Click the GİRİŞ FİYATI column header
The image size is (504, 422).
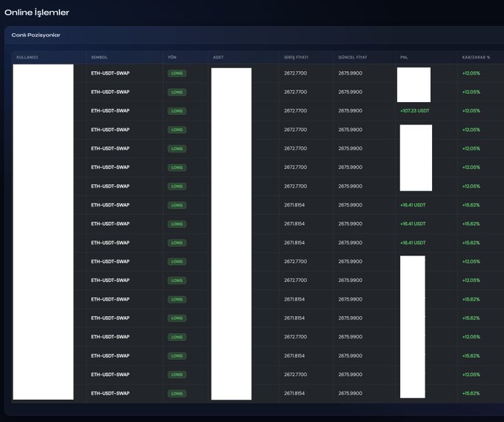click(x=296, y=57)
